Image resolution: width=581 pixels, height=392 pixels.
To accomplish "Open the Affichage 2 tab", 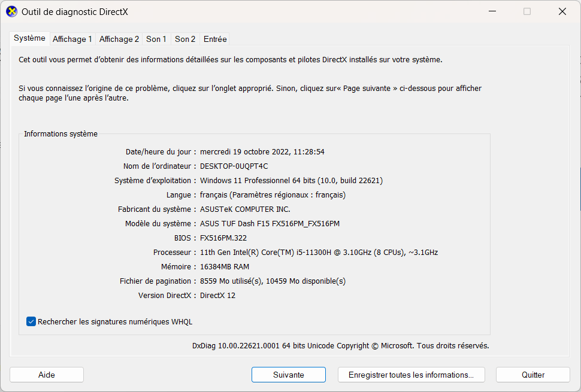I will point(119,39).
